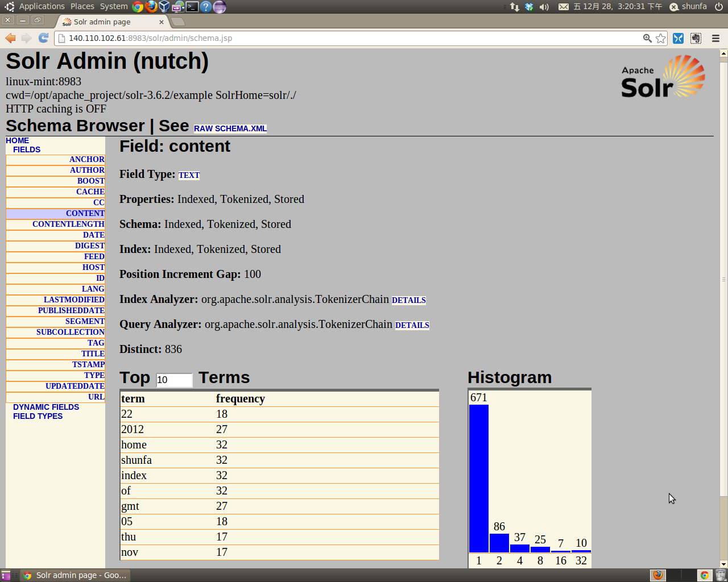Click the Ubuntu logo in the panel

point(9,7)
